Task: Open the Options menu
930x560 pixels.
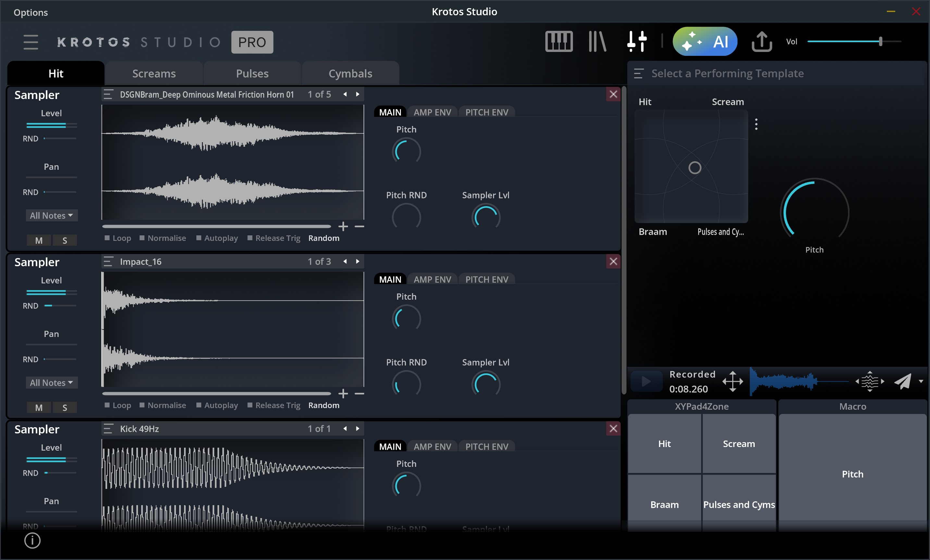Action: click(31, 12)
